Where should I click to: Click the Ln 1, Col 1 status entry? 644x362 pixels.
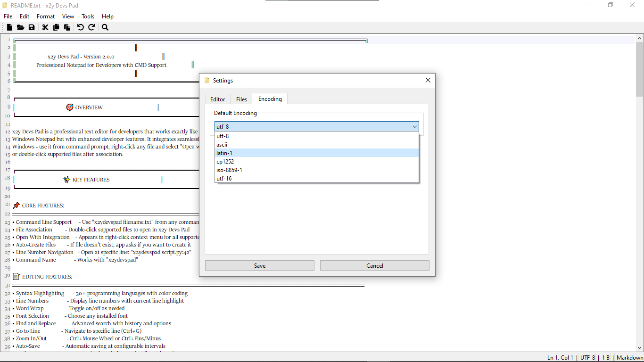[x=560, y=358]
